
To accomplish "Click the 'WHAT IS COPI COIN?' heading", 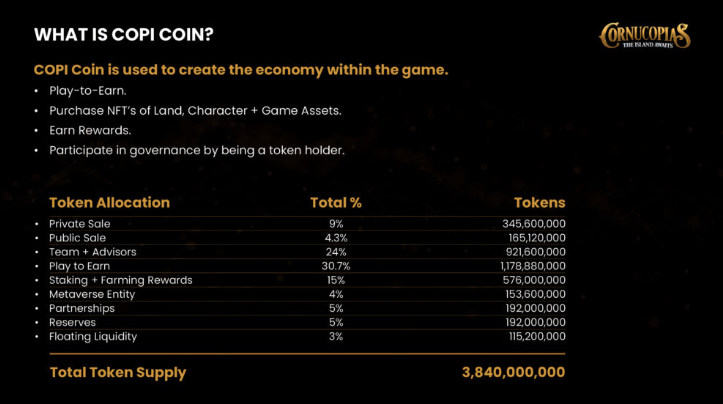I will 123,35.
